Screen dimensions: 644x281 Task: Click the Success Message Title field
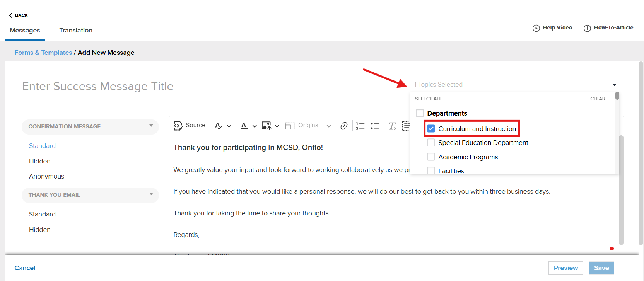coord(98,86)
